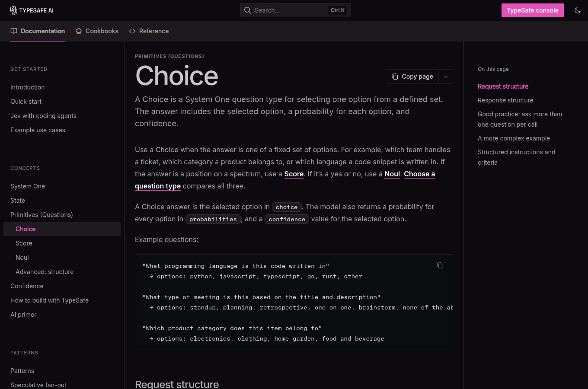This screenshot has height=389, width=588.
Task: Click the copy icon in code block
Action: [x=440, y=265]
